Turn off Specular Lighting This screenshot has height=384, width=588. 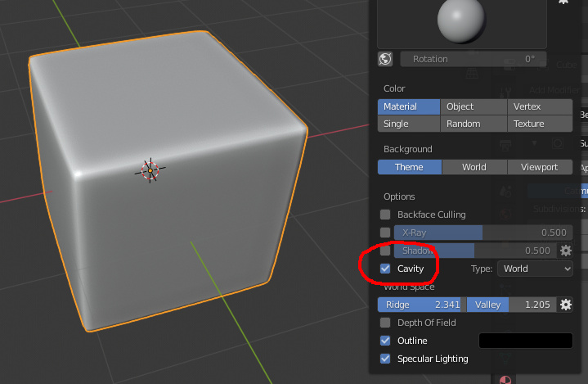click(385, 359)
